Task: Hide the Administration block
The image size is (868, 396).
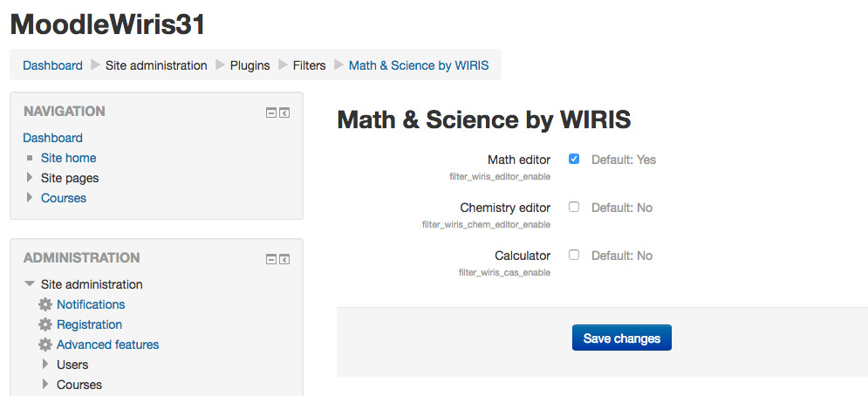Action: coord(271,259)
